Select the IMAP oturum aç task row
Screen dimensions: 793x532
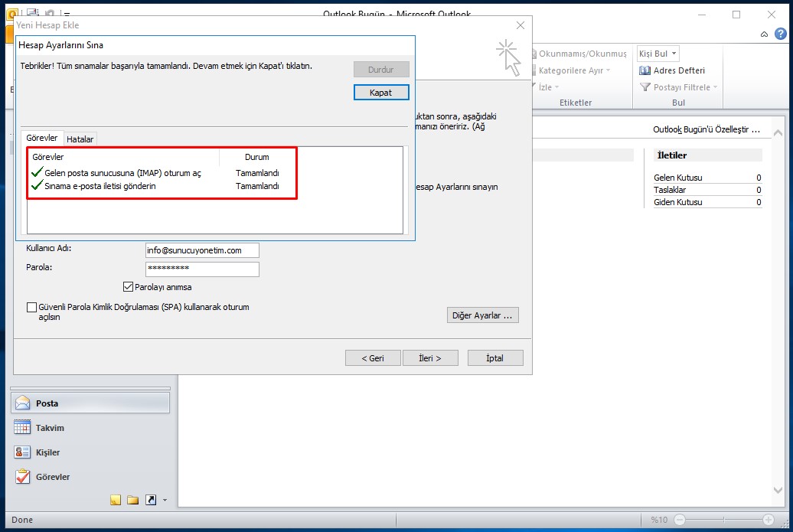point(156,173)
